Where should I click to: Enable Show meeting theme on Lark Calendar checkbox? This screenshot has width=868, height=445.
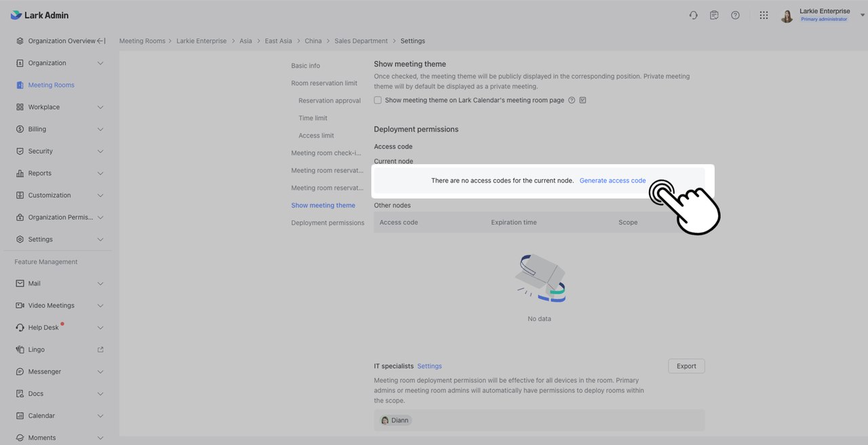point(378,100)
